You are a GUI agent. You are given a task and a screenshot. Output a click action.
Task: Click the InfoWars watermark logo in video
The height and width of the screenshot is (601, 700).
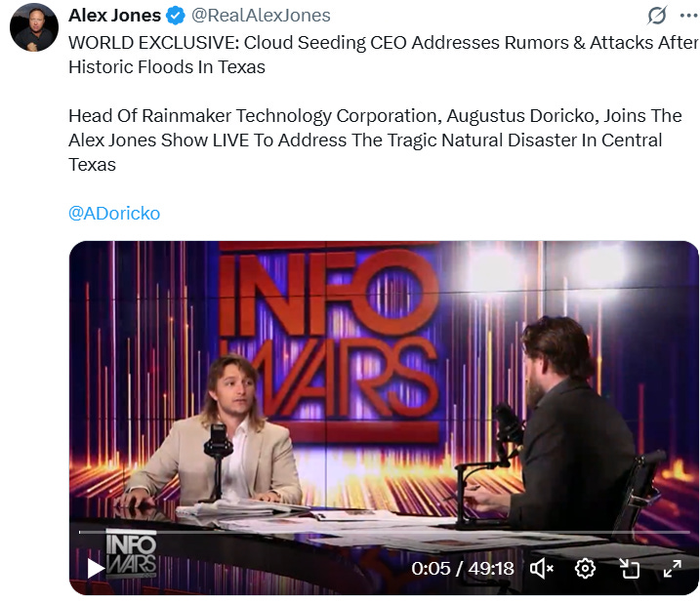tap(131, 554)
